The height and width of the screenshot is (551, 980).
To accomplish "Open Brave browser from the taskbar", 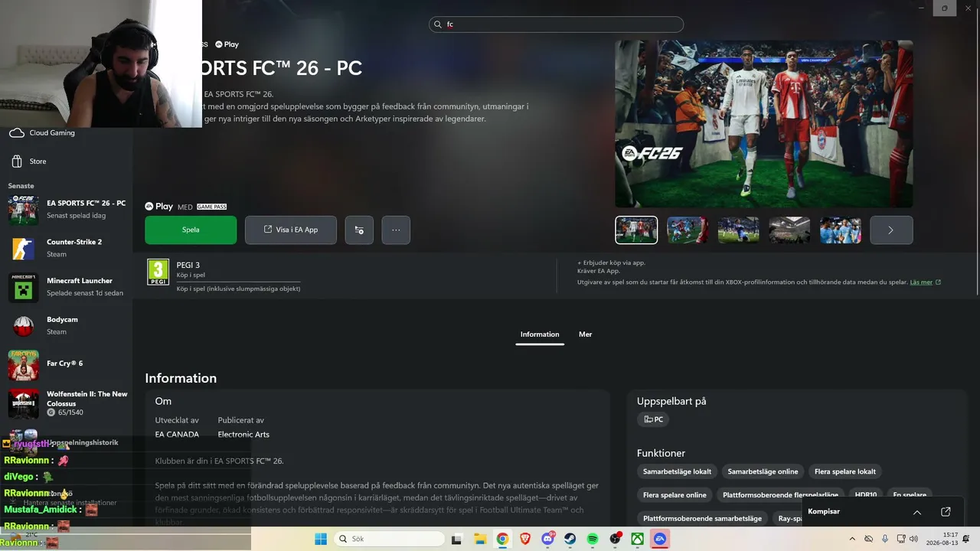I will (x=524, y=539).
